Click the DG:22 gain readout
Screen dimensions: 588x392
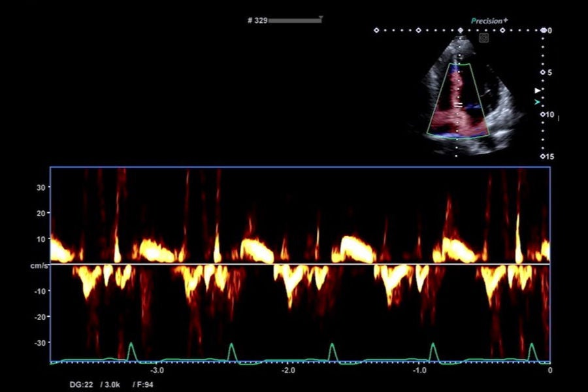coord(82,385)
